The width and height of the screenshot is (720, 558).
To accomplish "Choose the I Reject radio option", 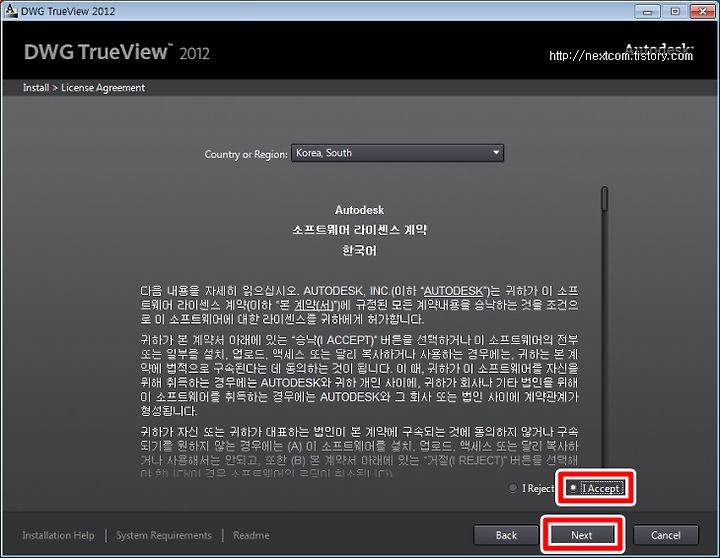I will pos(513,488).
